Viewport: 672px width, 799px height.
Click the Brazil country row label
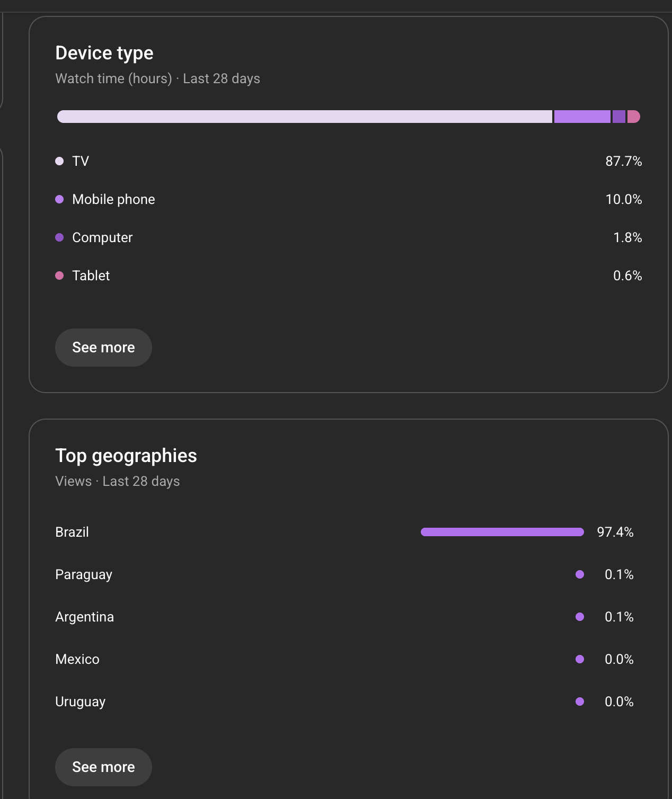(x=72, y=532)
